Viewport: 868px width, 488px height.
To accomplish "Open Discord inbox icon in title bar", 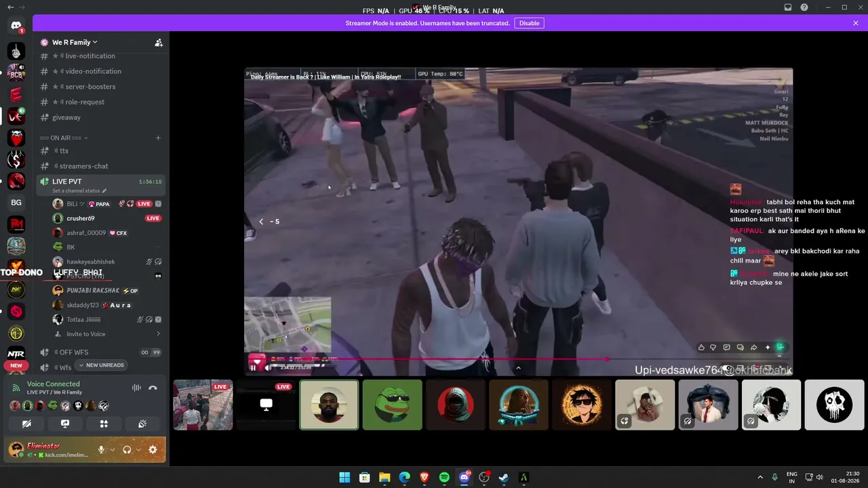I will pos(788,7).
